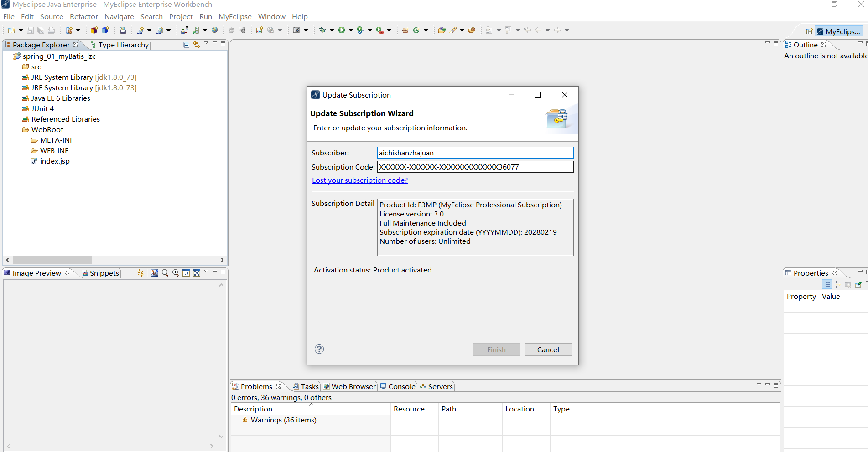Click the Back navigation arrow icon
The width and height of the screenshot is (868, 452).
coord(538,30)
